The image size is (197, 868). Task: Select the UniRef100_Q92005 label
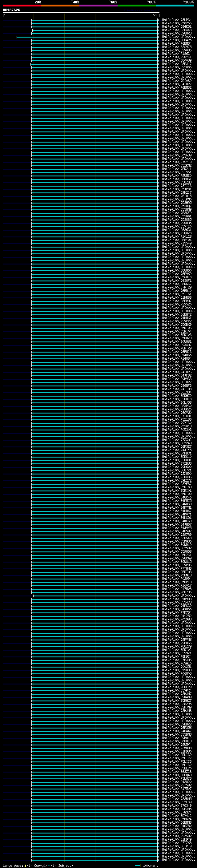[177, 67]
